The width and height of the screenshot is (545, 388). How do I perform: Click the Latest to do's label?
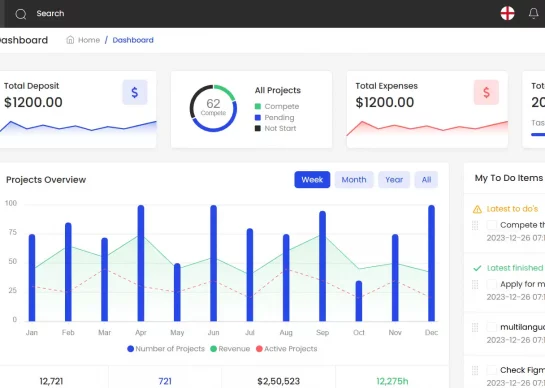click(x=512, y=209)
